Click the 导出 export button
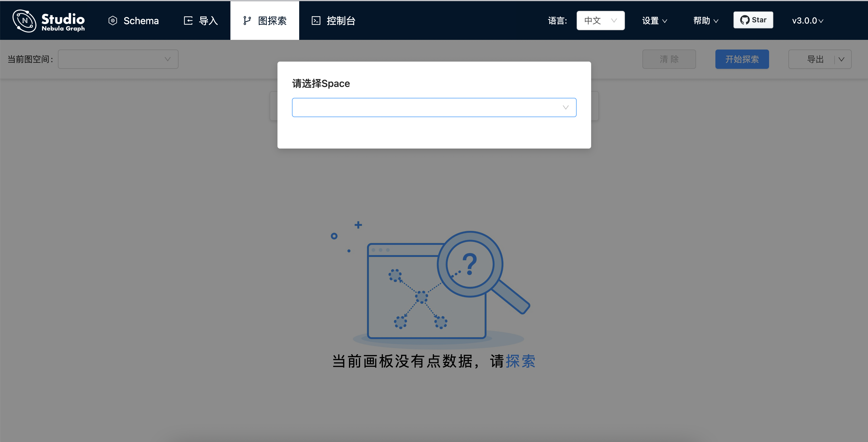Image resolution: width=868 pixels, height=442 pixels. pos(815,59)
